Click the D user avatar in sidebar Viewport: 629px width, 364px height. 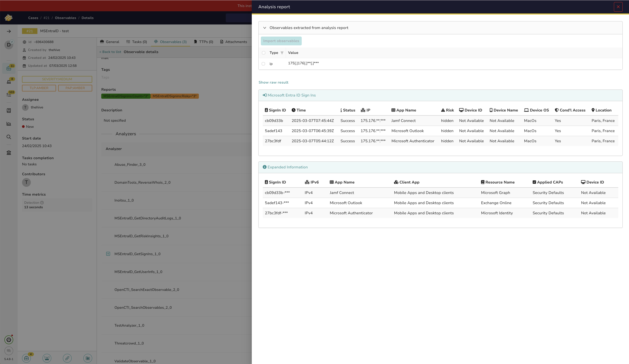coord(9,45)
